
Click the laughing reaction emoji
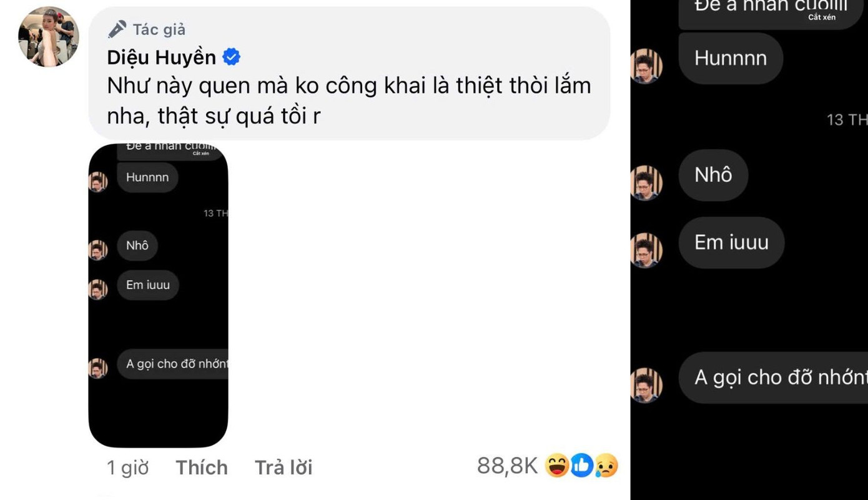tap(556, 465)
